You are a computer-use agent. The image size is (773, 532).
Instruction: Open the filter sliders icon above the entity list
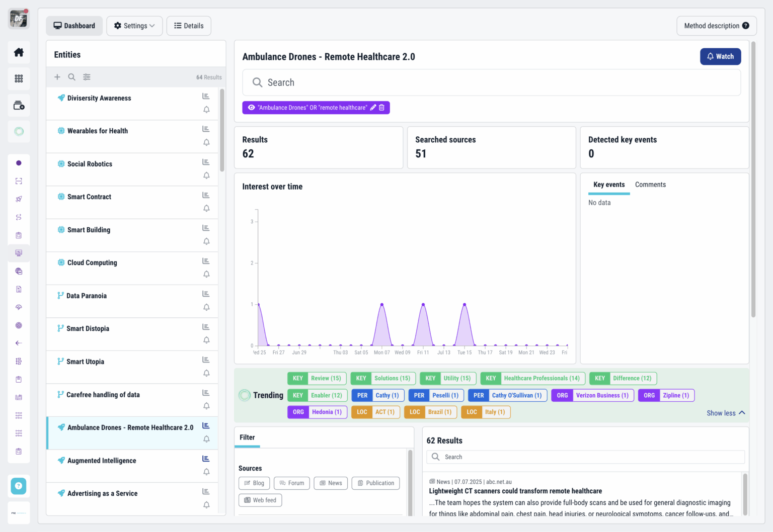[87, 77]
